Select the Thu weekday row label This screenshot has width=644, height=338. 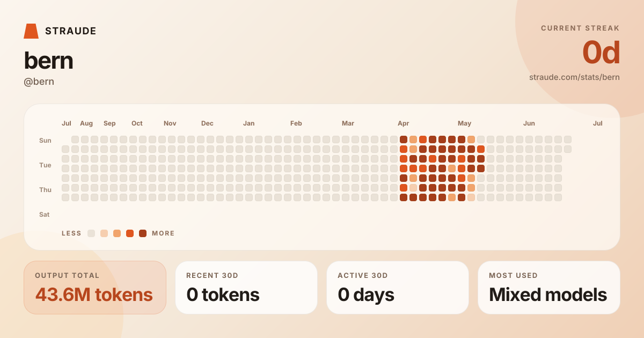pos(45,190)
